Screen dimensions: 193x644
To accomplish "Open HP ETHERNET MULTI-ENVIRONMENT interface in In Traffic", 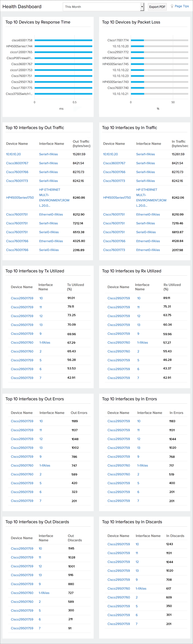I will point(151,197).
